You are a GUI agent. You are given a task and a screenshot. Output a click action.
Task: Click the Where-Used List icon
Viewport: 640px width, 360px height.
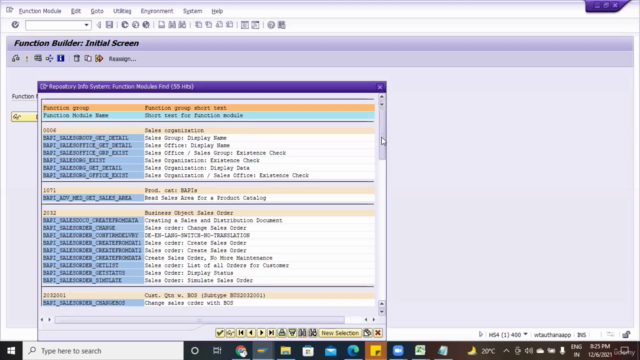[x=38, y=59]
